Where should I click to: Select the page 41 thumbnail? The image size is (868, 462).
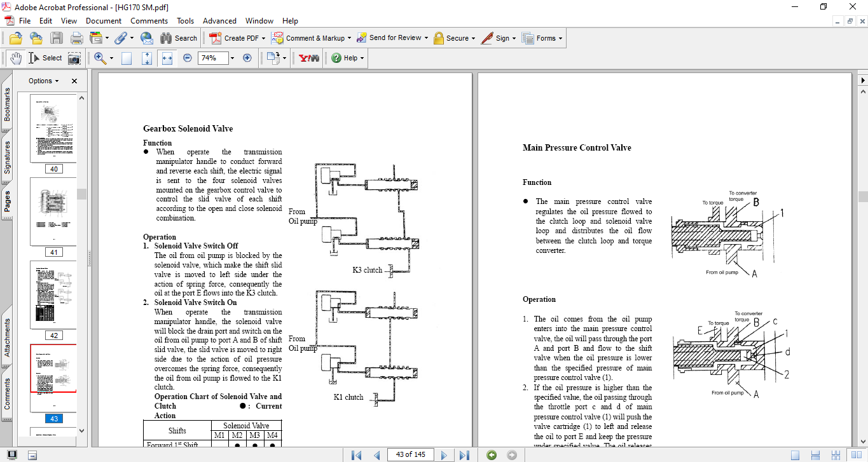coord(53,211)
